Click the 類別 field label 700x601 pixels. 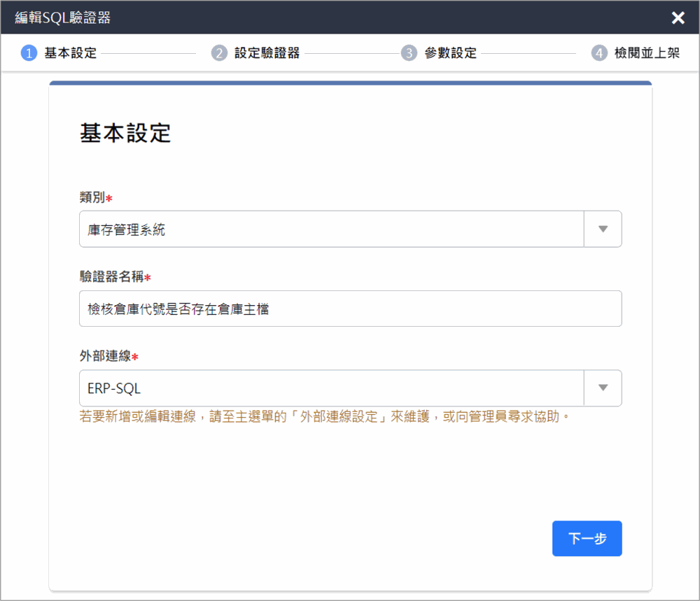click(x=92, y=198)
